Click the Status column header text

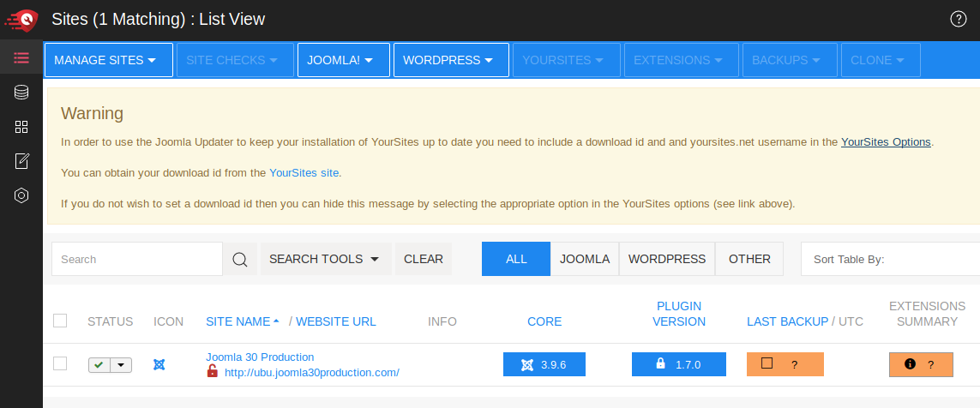(110, 321)
